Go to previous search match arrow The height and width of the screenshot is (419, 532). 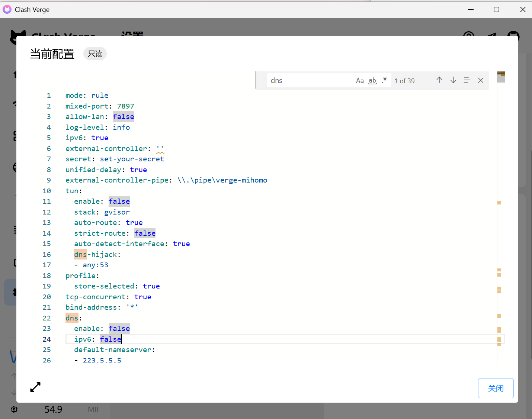(x=439, y=80)
